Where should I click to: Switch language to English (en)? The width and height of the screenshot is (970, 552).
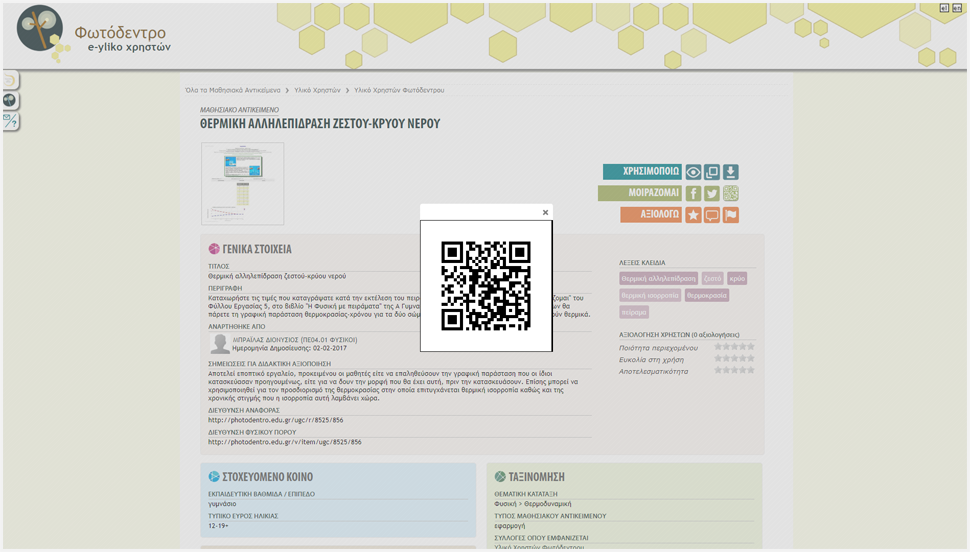coord(957,8)
